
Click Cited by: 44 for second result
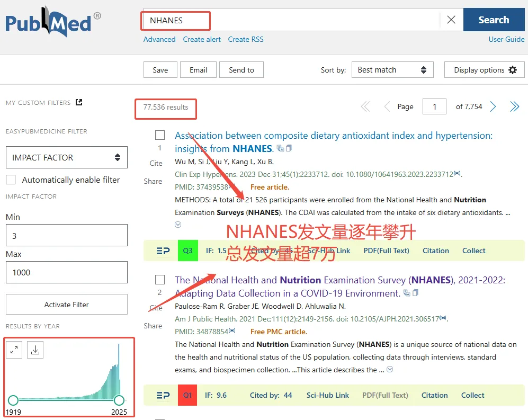pos(271,395)
